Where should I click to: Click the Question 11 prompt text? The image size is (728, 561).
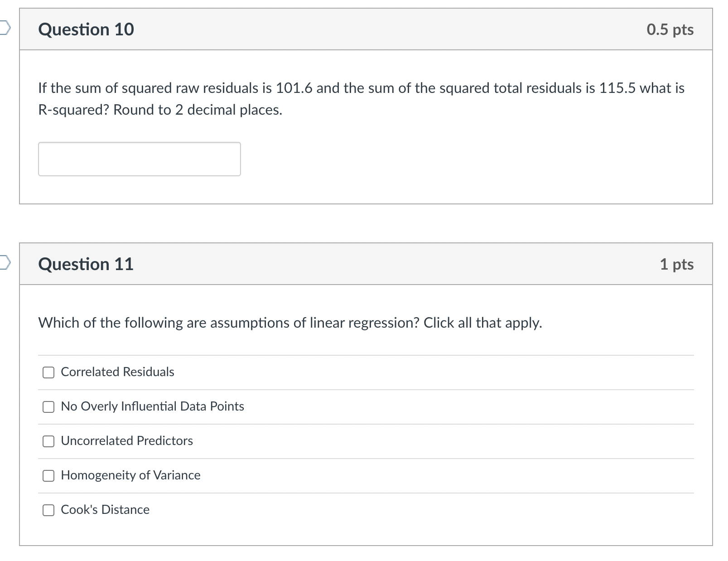coord(290,323)
